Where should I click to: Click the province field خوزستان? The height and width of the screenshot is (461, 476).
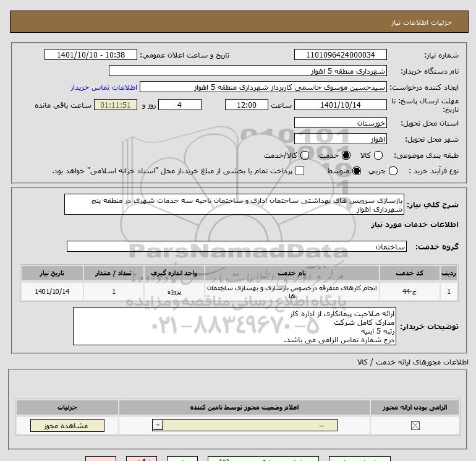pyautogui.click(x=340, y=123)
